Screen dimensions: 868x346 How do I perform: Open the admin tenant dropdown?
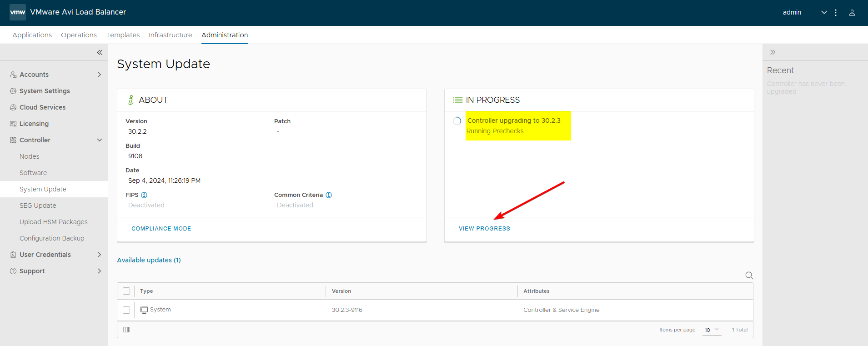(x=823, y=13)
